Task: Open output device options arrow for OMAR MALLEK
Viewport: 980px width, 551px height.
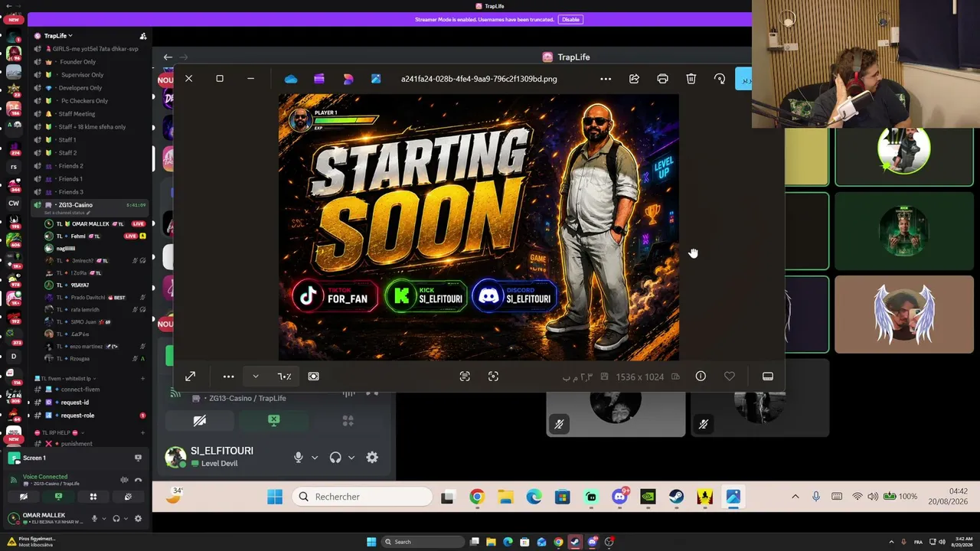Action: (126, 518)
